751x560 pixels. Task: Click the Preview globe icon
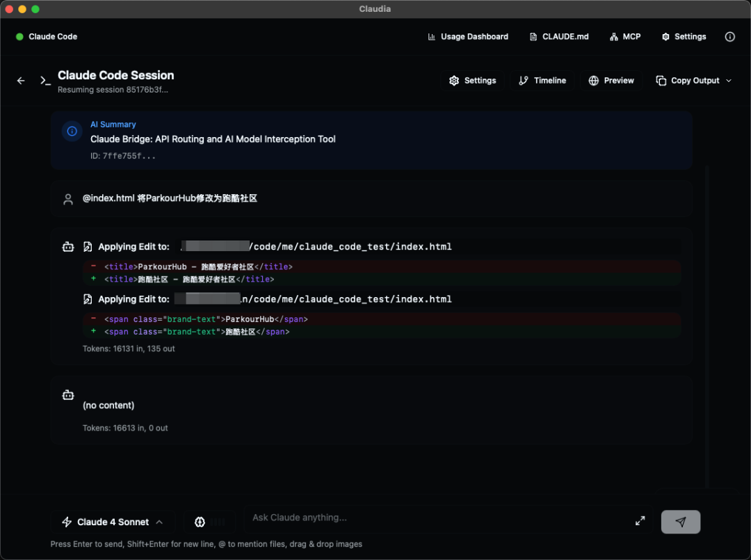click(x=593, y=81)
